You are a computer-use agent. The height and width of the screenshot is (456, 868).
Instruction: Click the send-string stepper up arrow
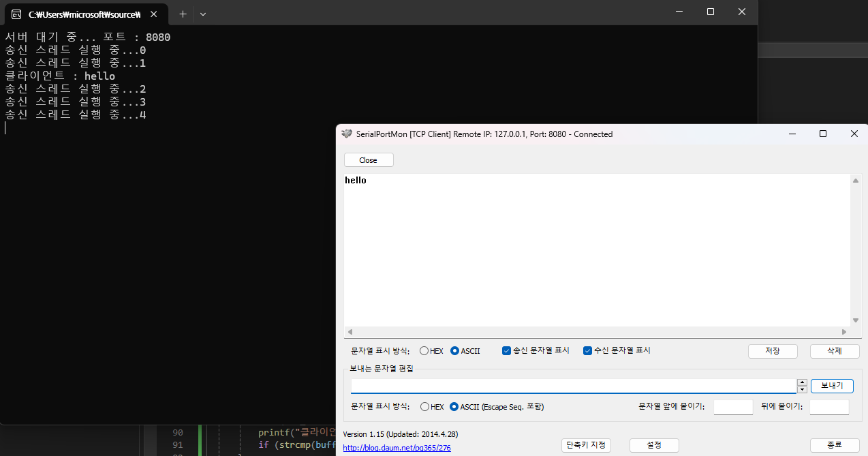coord(802,382)
